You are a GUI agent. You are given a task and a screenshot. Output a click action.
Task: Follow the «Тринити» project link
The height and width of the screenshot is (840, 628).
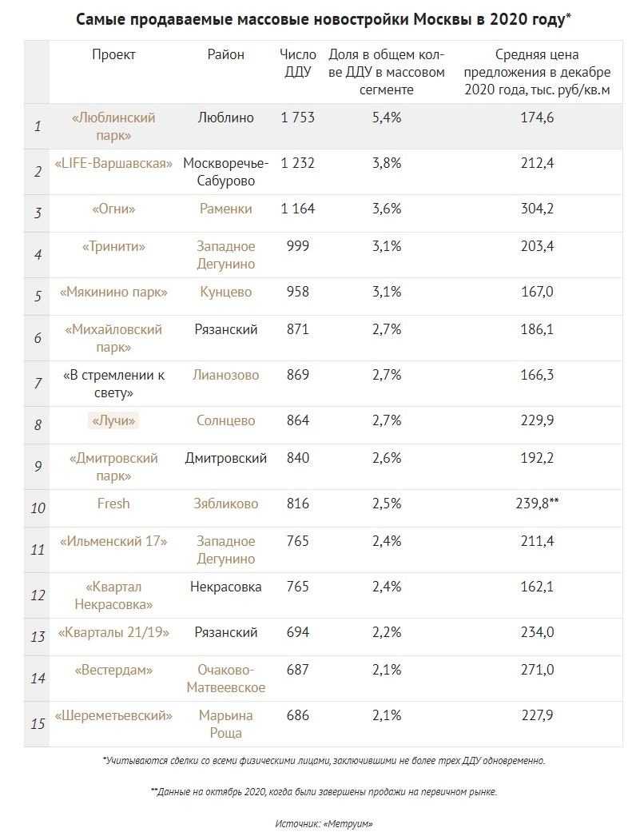pos(113,246)
